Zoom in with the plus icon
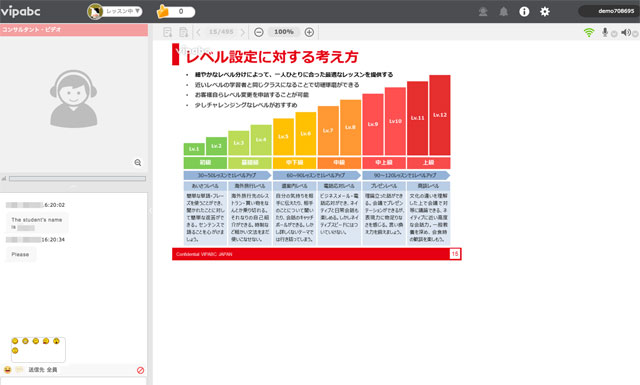 coord(309,32)
